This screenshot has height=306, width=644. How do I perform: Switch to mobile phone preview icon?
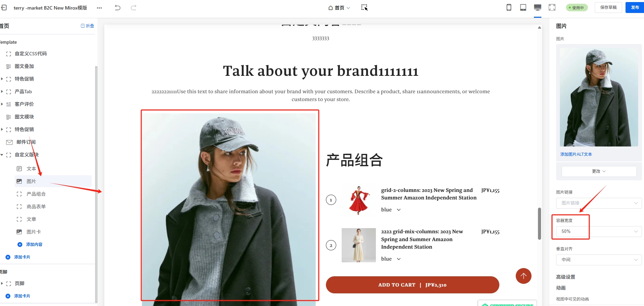point(509,8)
